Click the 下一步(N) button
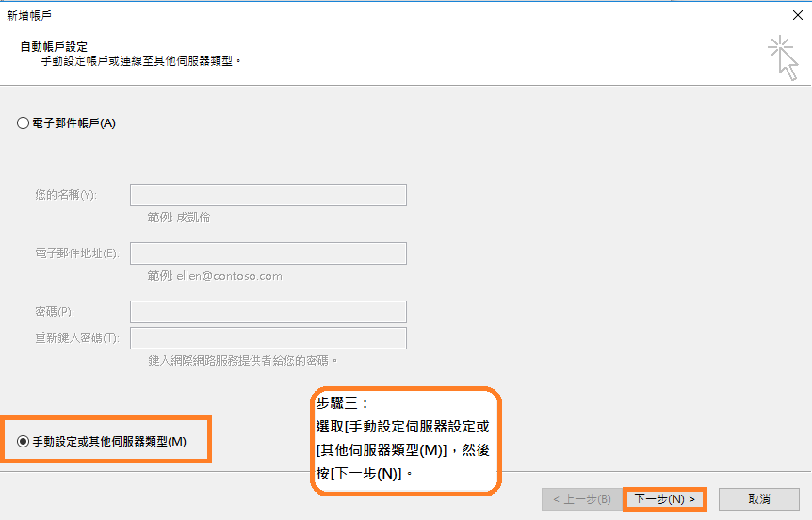This screenshot has height=520, width=812. pos(664,498)
